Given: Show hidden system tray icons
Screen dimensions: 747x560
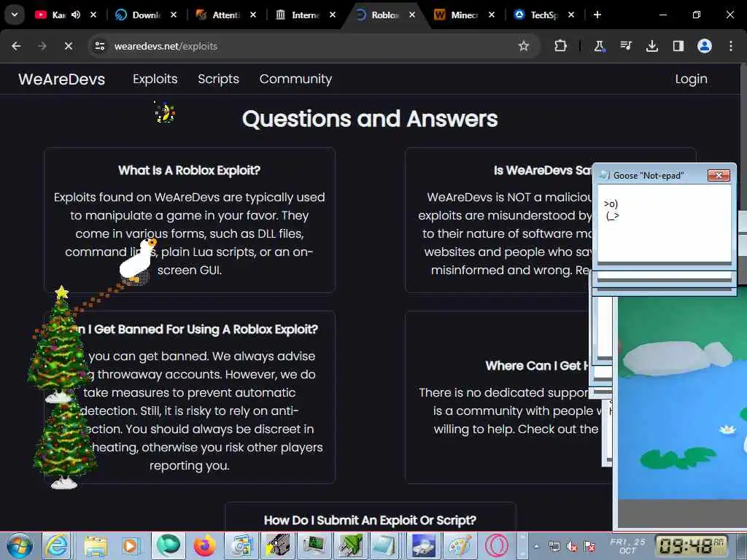Looking at the screenshot, I should pyautogui.click(x=536, y=546).
